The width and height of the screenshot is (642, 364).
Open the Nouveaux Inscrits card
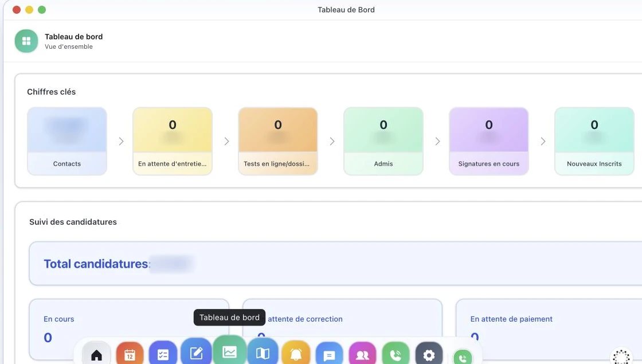point(594,141)
